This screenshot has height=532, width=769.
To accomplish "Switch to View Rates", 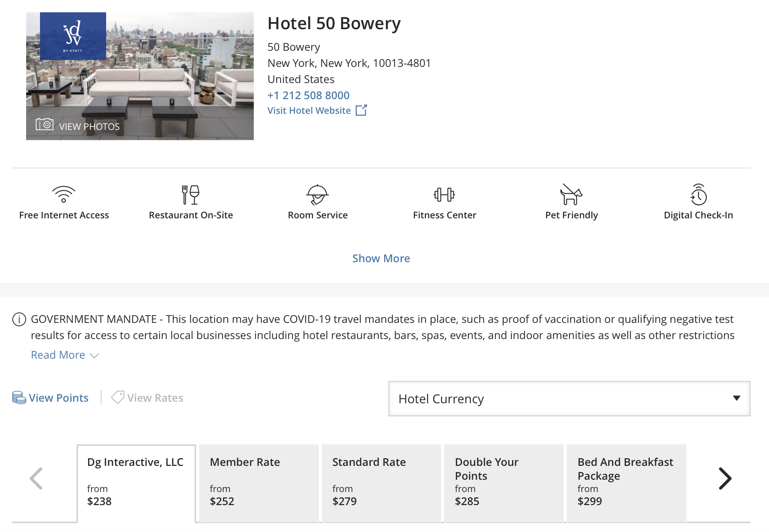I will [155, 398].
